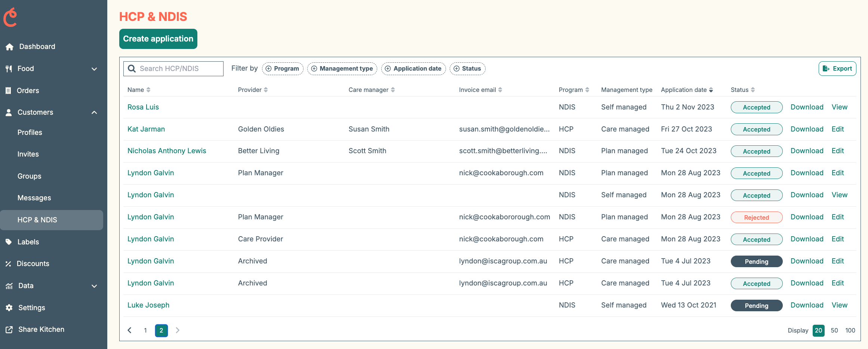This screenshot has width=868, height=349.
Task: Click the Search HCP/NDIS field
Action: pyautogui.click(x=173, y=69)
